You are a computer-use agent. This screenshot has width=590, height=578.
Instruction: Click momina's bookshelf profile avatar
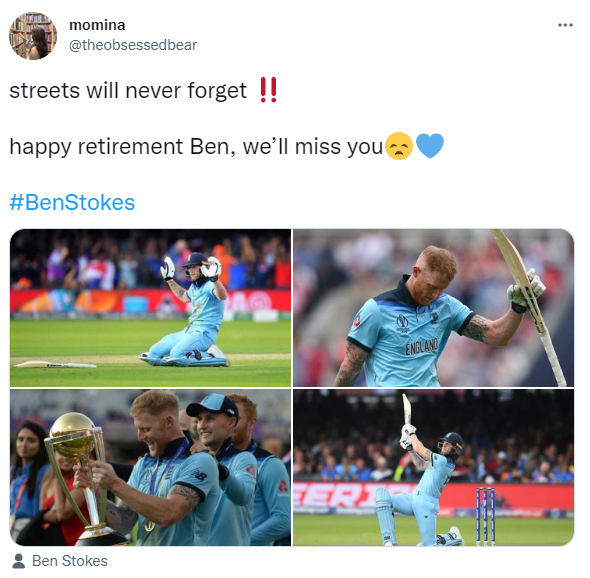pos(33,36)
